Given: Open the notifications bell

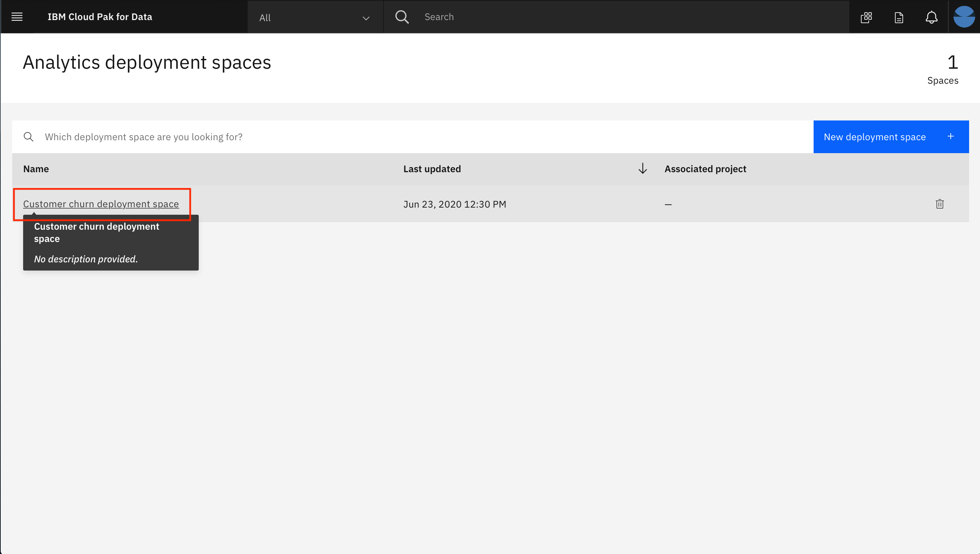Looking at the screenshot, I should (x=931, y=17).
